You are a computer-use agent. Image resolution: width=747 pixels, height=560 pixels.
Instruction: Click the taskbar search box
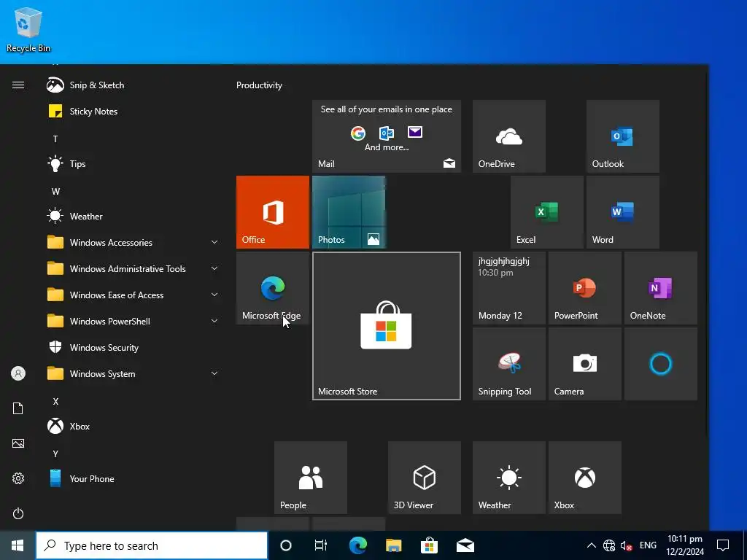[x=152, y=545]
